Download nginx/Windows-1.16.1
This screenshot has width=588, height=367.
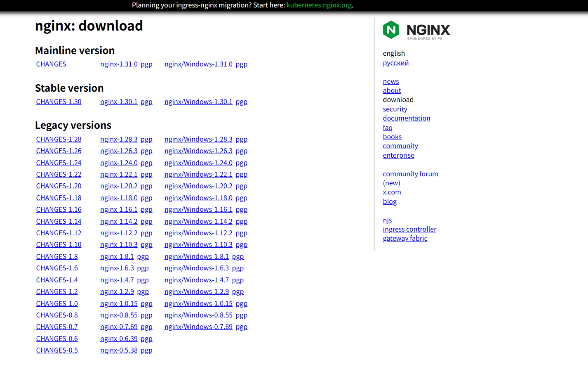198,209
